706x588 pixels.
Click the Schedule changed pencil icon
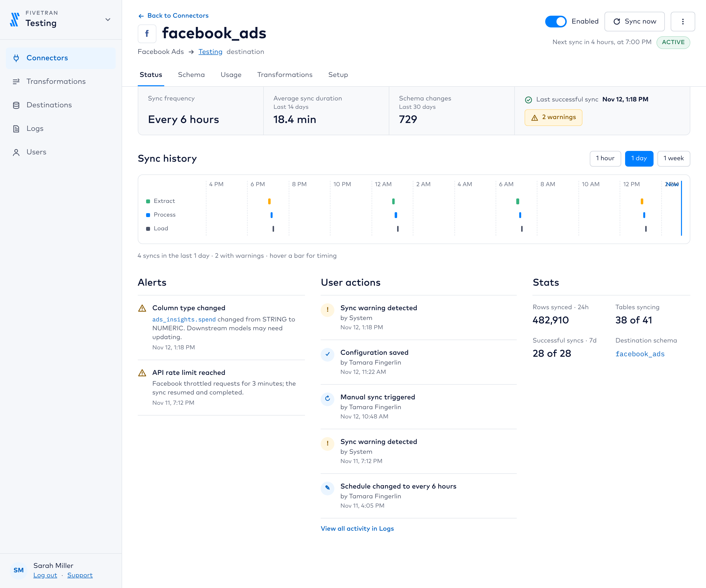328,488
